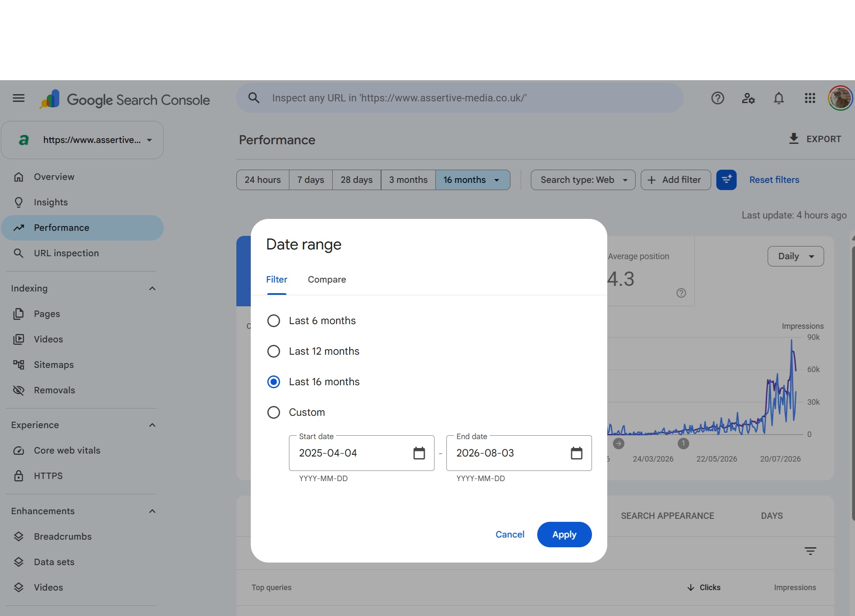The image size is (855, 616).
Task: Click the Apply button
Action: [x=564, y=535]
